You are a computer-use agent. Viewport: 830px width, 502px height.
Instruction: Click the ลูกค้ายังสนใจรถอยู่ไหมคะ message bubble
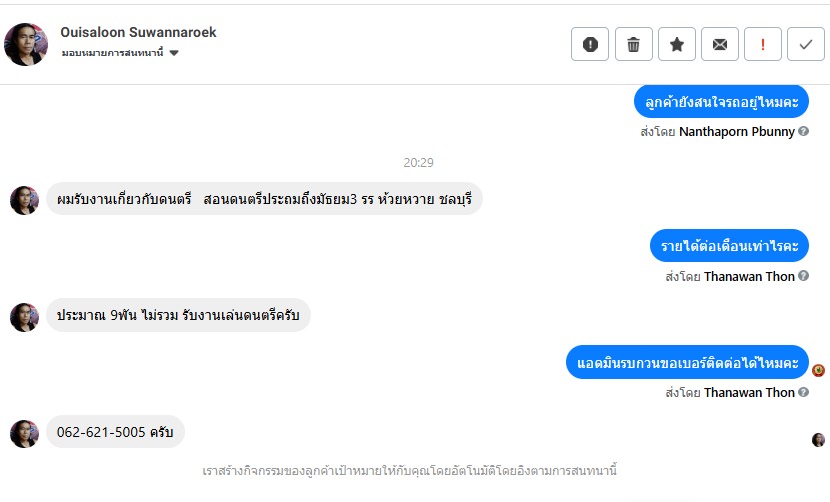point(721,101)
